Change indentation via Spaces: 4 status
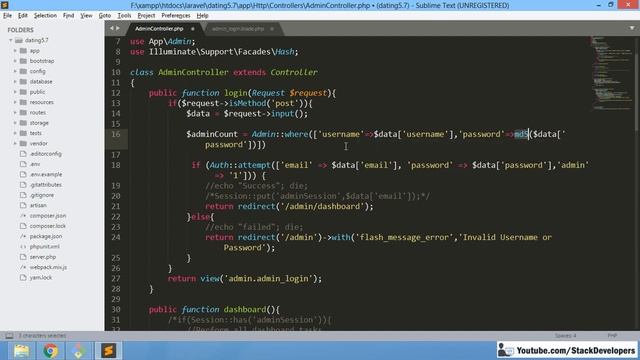 coord(565,336)
